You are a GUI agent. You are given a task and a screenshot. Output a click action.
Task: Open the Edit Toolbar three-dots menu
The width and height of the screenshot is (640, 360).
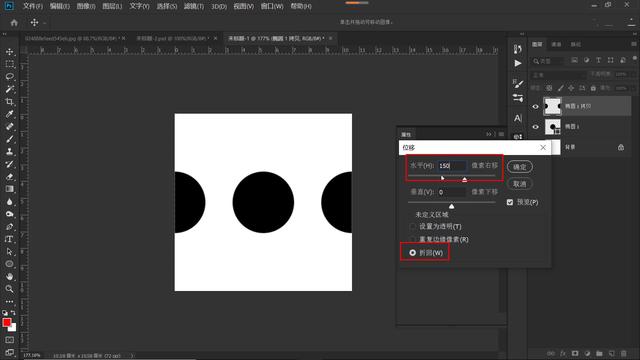[9, 301]
